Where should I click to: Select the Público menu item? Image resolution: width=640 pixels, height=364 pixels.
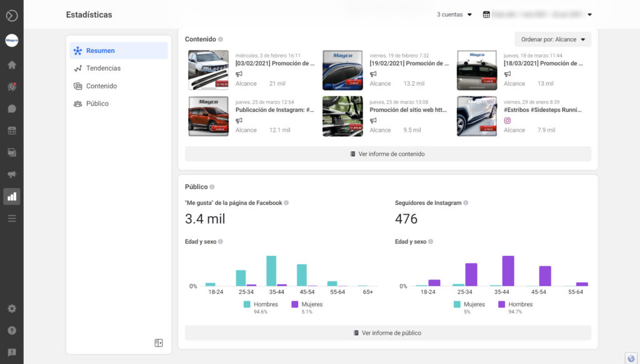(x=97, y=104)
